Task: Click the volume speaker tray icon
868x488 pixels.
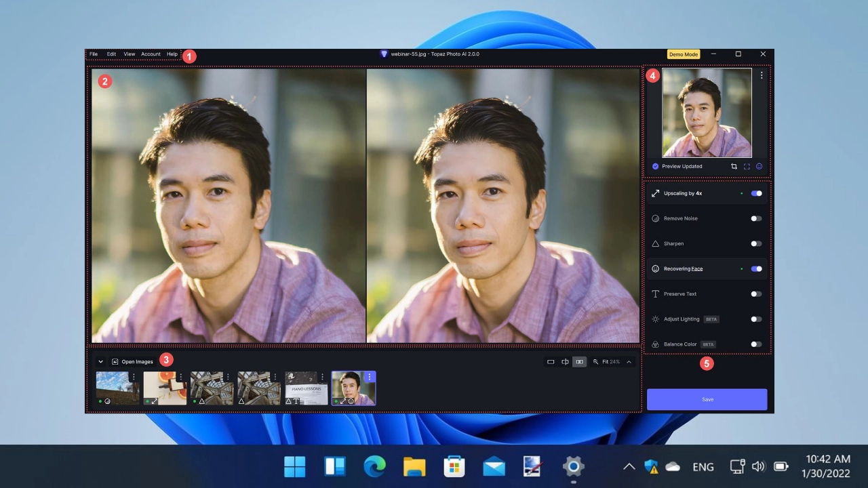Action: 758,466
